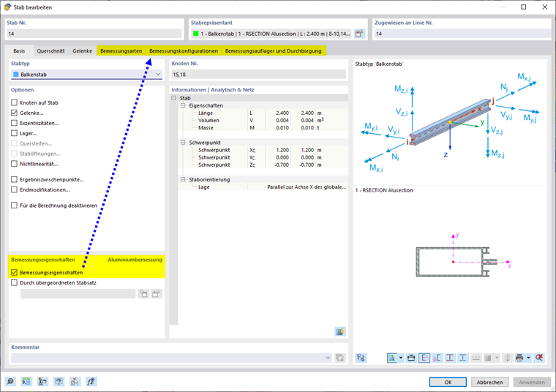Viewport: 556px width, 392px height.
Task: Open the section view mode dropdown arrow
Action: [401, 358]
